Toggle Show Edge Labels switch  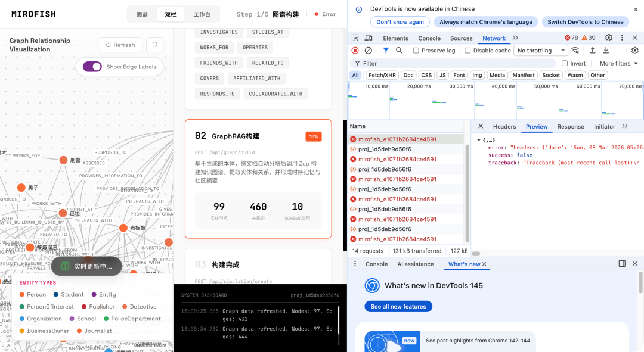coord(92,67)
